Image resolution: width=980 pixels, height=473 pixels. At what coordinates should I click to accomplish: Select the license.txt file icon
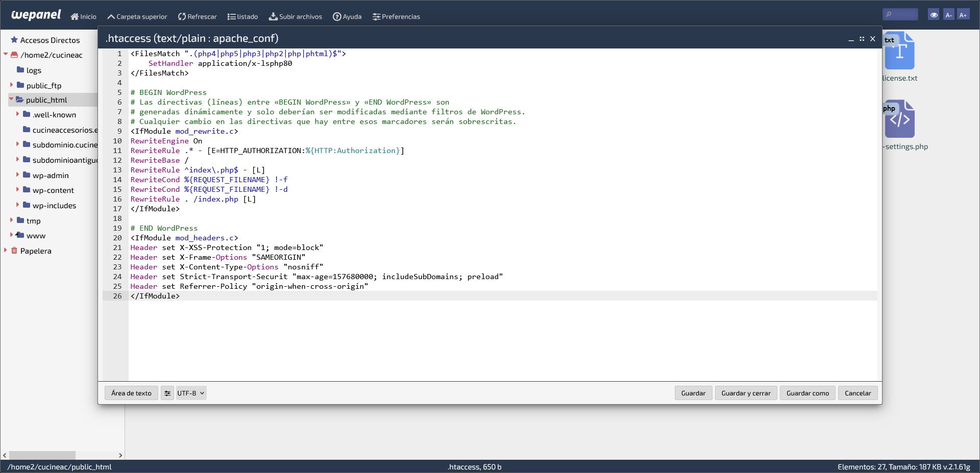tap(900, 51)
